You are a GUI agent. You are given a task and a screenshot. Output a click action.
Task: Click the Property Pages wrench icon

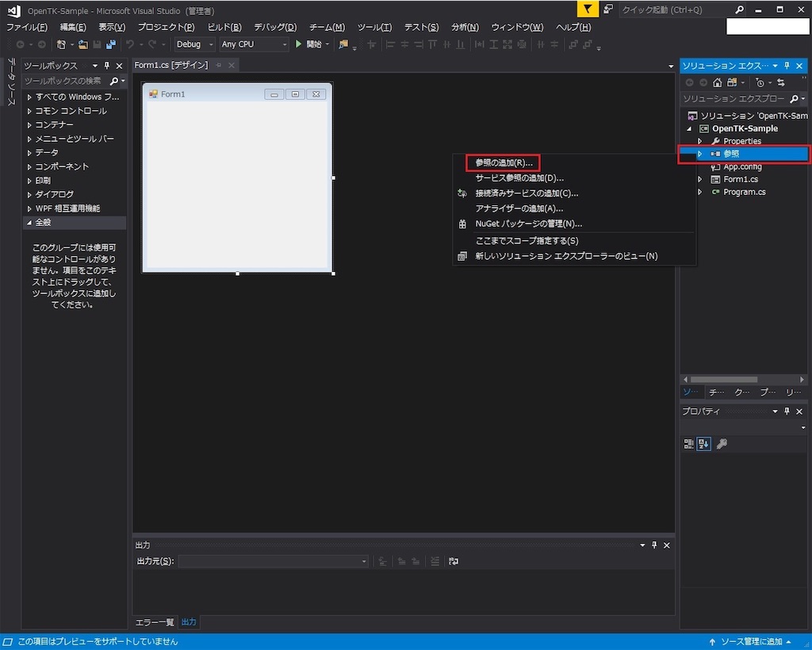click(x=722, y=444)
